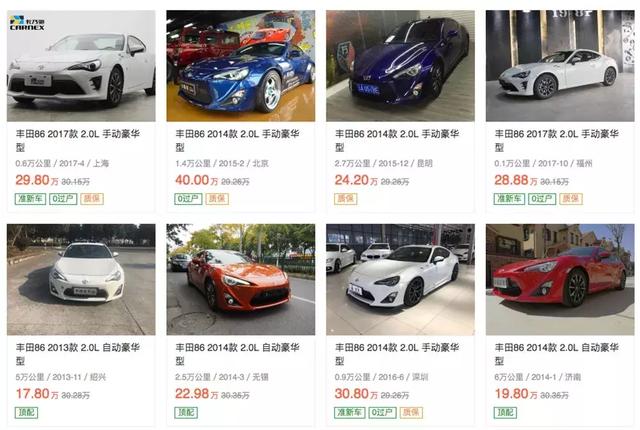Image resolution: width=640 pixels, height=430 pixels.
Task: Click 0过户 tag on the 40.00万 listing
Action: click(x=188, y=199)
